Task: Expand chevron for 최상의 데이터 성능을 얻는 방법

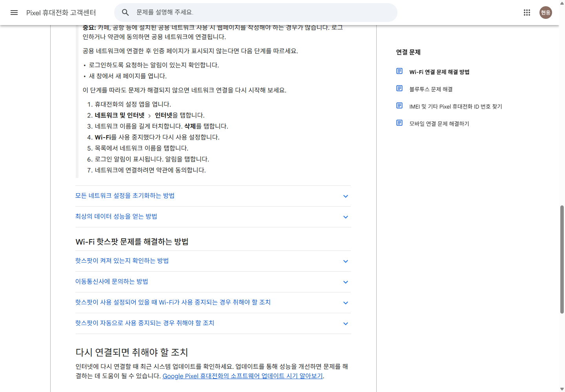Action: [x=346, y=217]
